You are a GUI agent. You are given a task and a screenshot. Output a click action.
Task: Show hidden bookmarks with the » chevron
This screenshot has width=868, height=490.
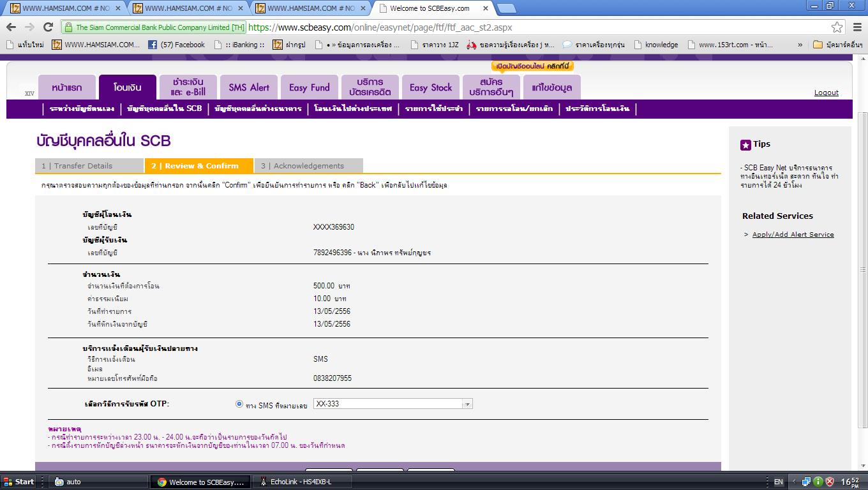pos(800,45)
